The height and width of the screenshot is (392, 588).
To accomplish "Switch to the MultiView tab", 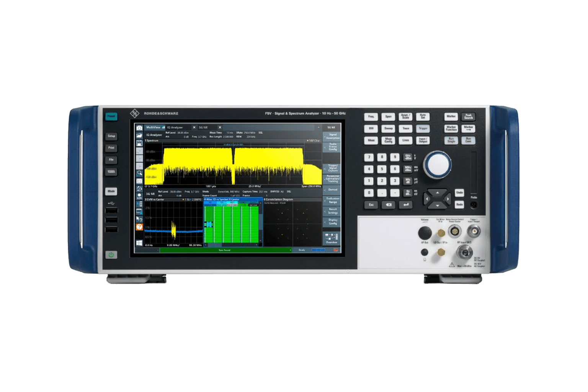I will [154, 127].
